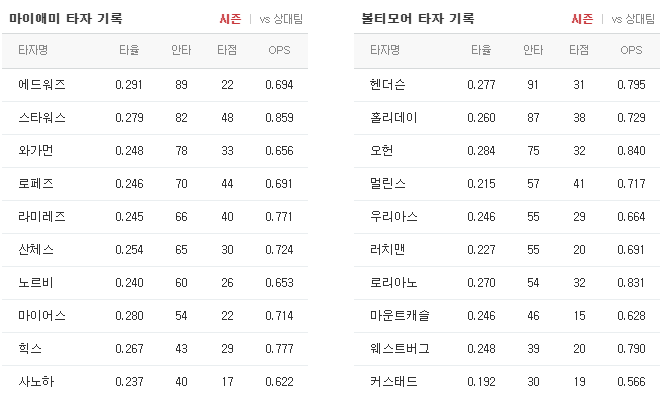Select the Baltimore 시즌 tab

point(582,19)
